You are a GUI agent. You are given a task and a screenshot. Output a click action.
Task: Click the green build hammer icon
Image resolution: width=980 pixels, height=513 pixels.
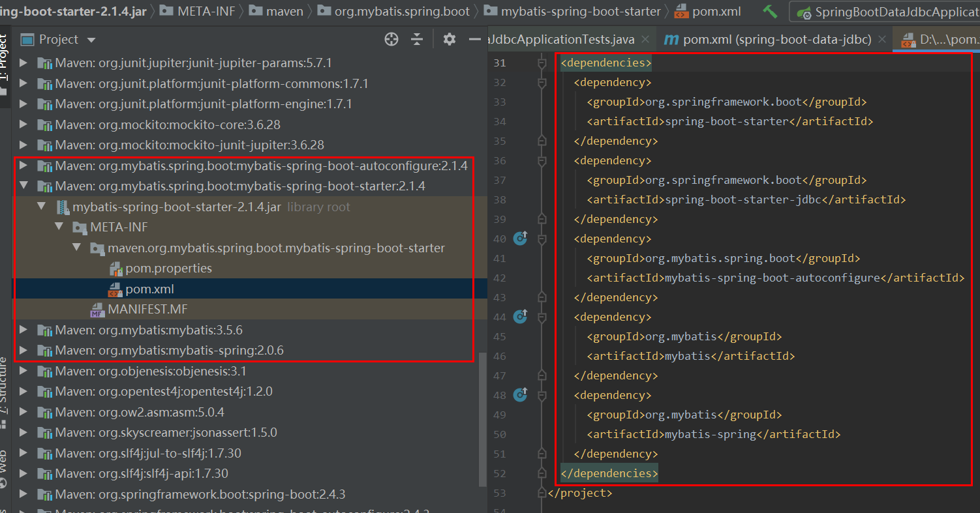pos(770,12)
